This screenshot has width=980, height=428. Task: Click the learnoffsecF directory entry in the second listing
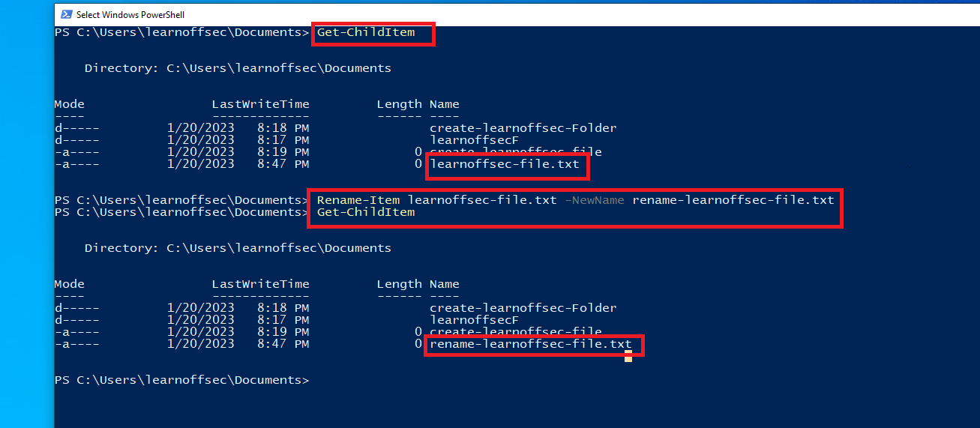[474, 320]
